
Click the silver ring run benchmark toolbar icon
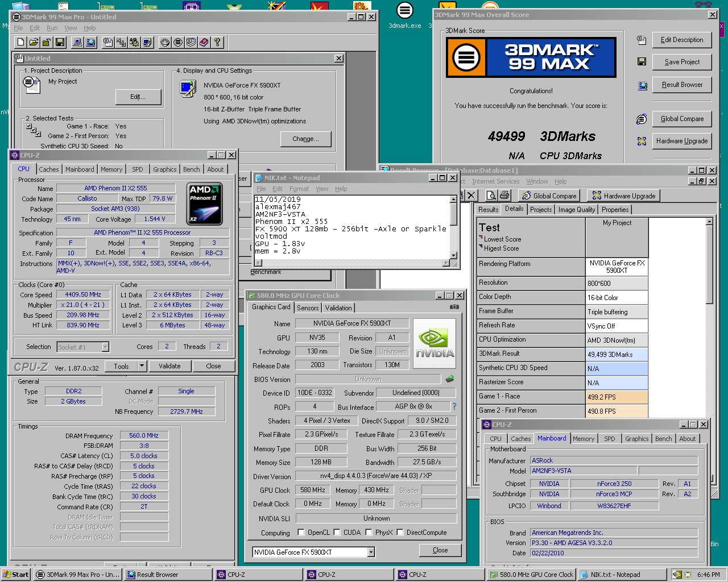(x=165, y=42)
